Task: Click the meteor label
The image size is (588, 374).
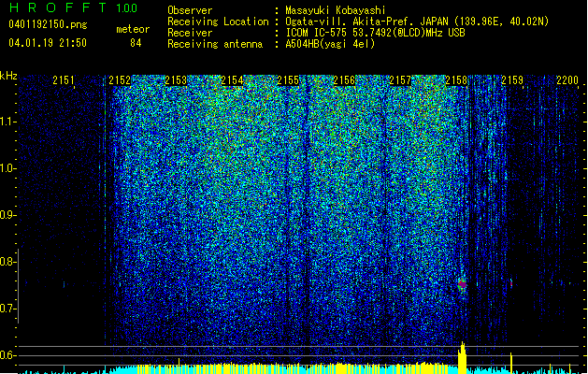Action: point(133,29)
